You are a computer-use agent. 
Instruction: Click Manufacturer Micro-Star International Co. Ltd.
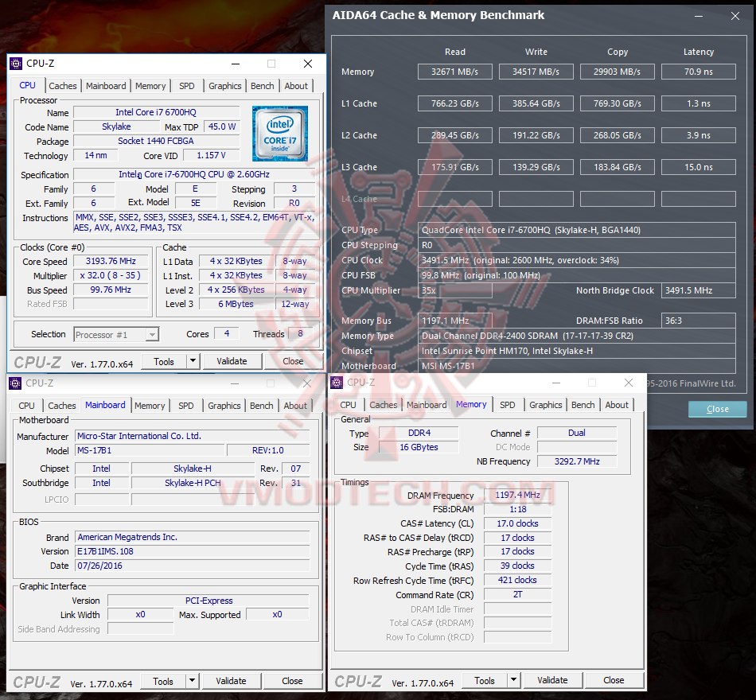193,436
